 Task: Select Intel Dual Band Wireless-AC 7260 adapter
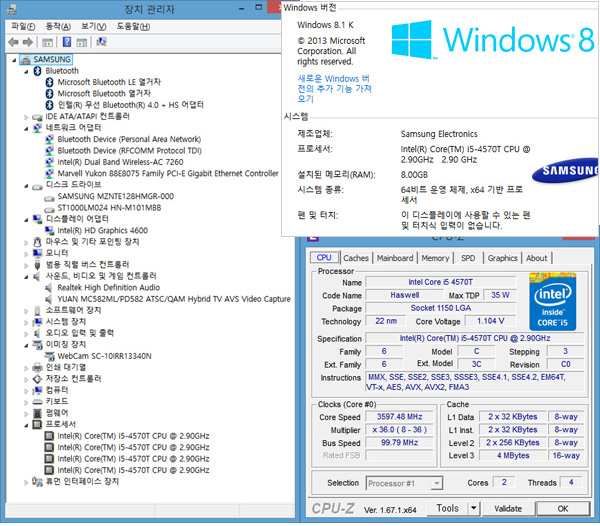pos(120,162)
